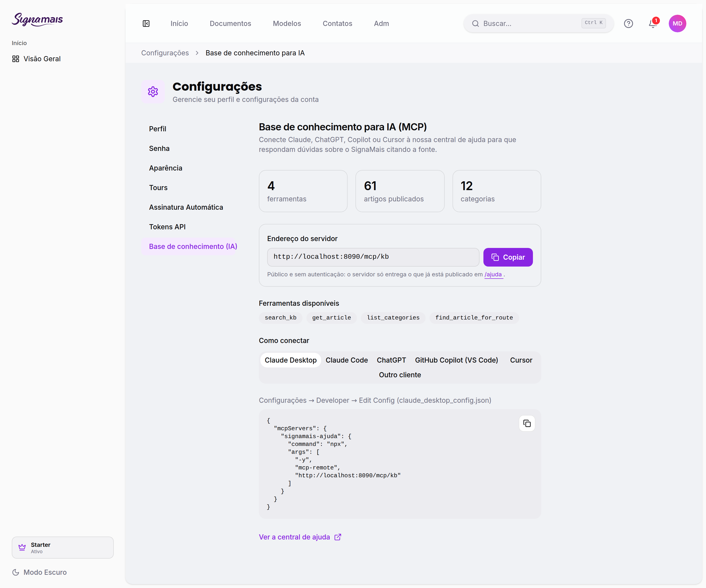Click the 4 ferramentas stat card
The height and width of the screenshot is (588, 706).
[x=303, y=191]
